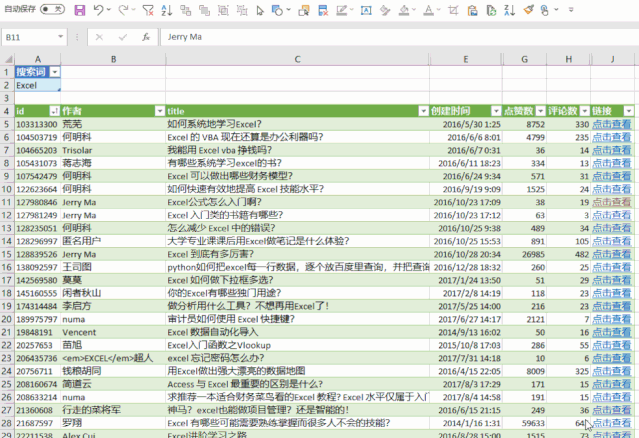Click the Crop tool icon
639x438 pixels.
[x=453, y=10]
